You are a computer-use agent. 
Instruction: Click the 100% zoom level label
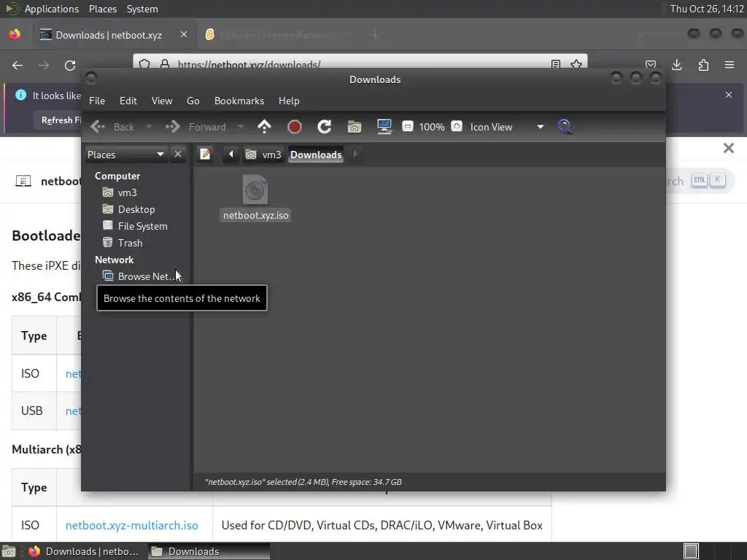[x=432, y=127]
